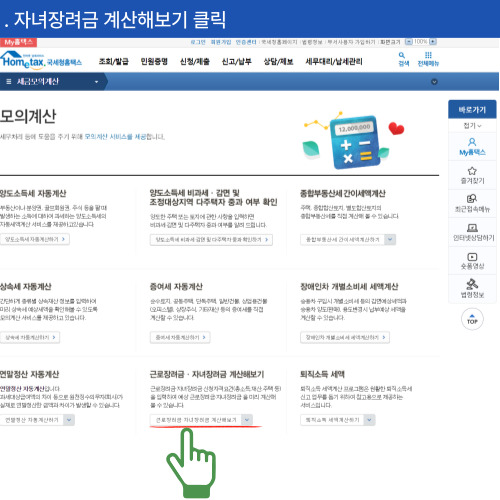The width and height of the screenshot is (500, 500).
Task: Click the 증여세 자동계산 heading
Action: click(176, 287)
